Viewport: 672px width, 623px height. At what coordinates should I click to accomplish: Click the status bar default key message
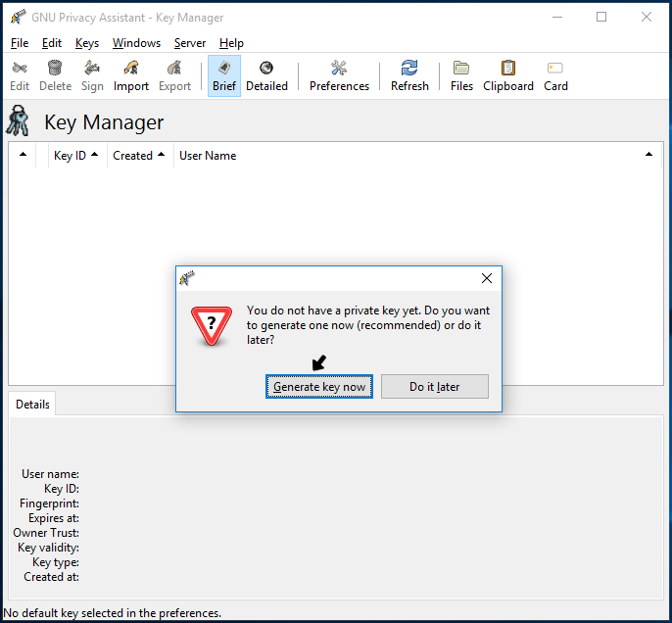coord(113,613)
